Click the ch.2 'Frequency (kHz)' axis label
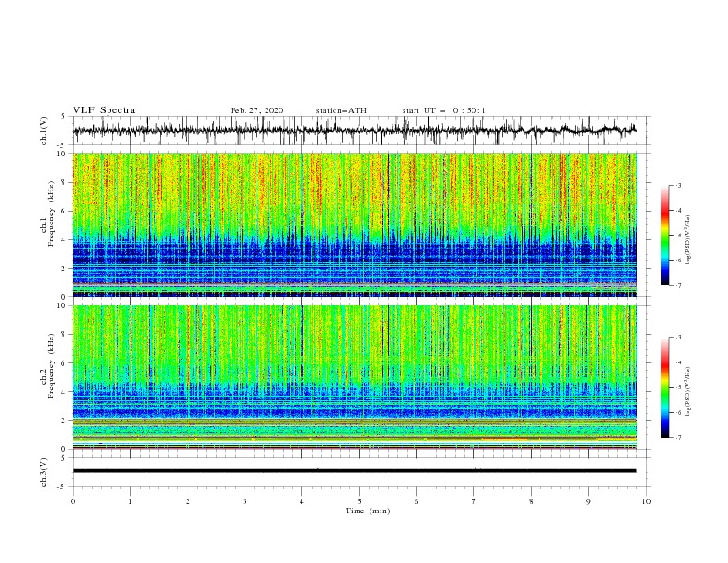 point(51,366)
